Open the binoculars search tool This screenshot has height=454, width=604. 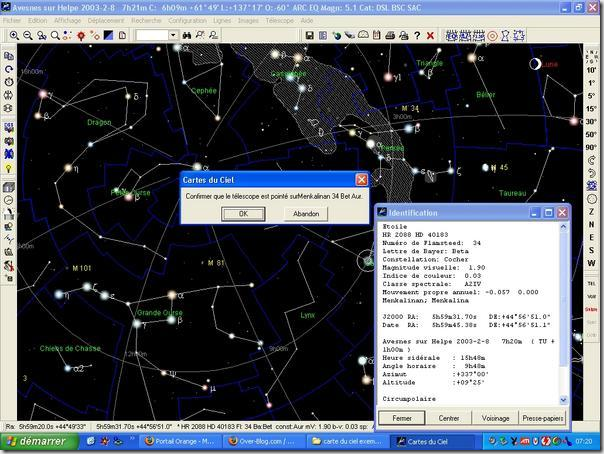click(x=187, y=35)
